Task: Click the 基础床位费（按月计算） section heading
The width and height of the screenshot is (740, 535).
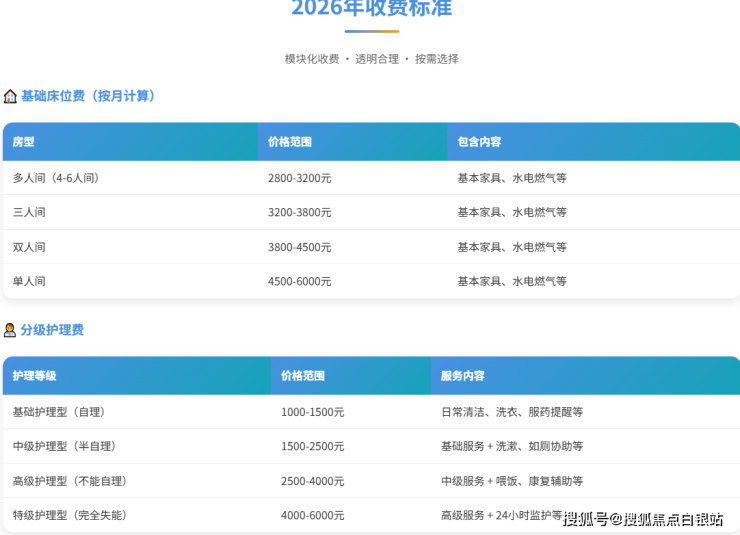Action: coord(89,96)
